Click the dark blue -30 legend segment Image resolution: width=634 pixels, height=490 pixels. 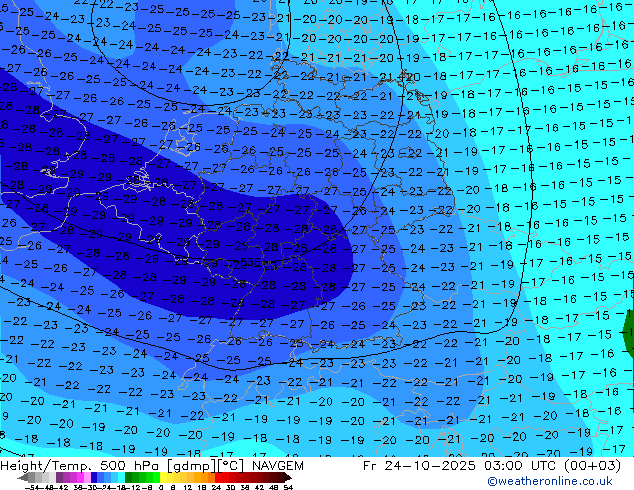[x=94, y=478]
